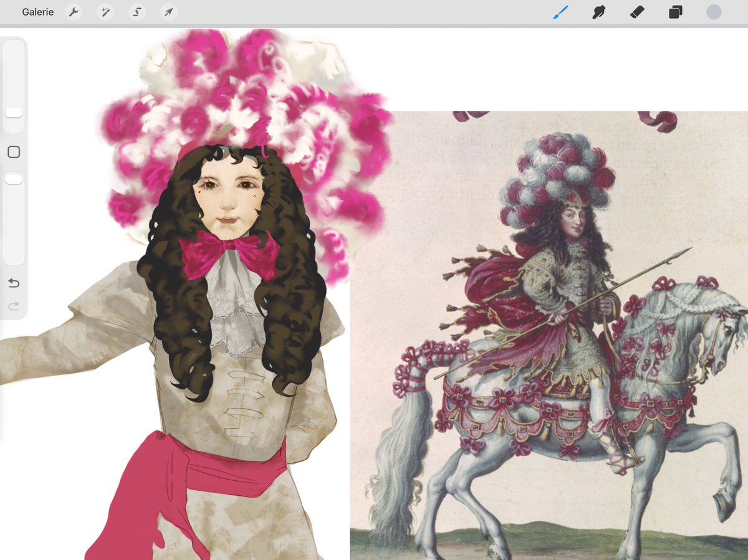Click the brush opacity slider handle

coord(14,179)
